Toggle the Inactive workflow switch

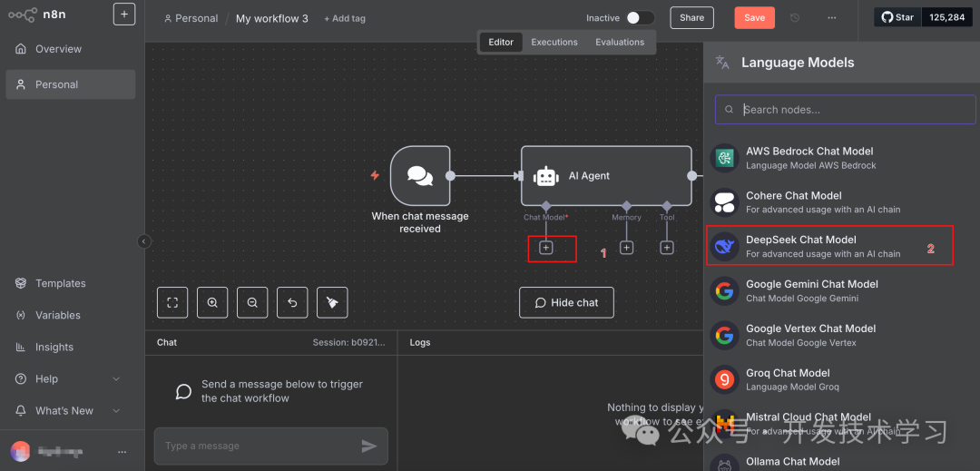click(641, 18)
